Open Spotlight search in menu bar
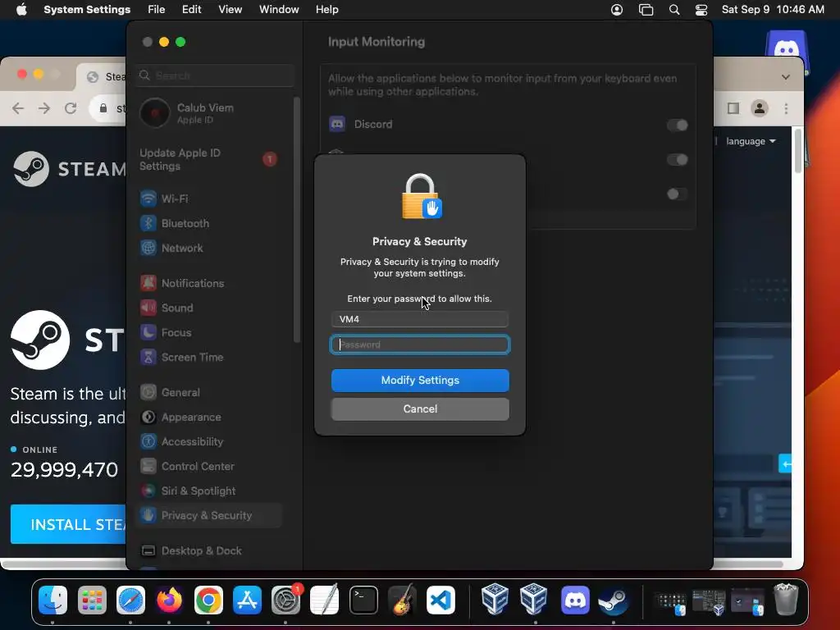Image resolution: width=840 pixels, height=630 pixels. [x=674, y=10]
